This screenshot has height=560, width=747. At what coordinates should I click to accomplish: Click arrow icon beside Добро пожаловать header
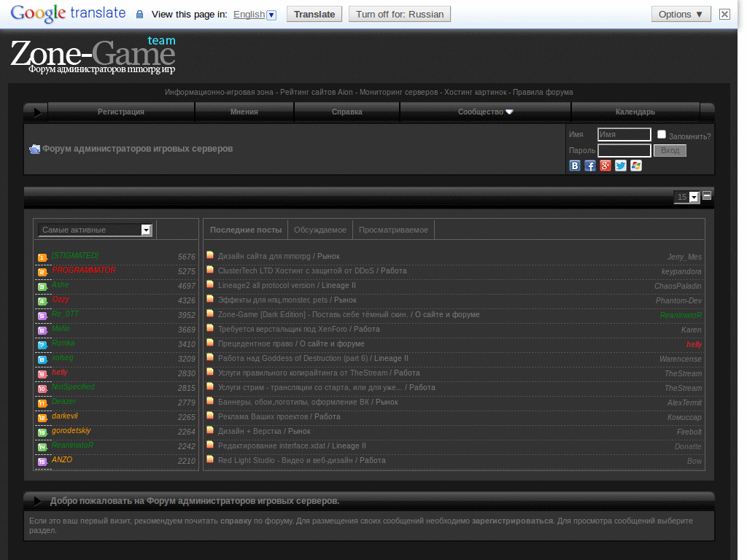pyautogui.click(x=38, y=501)
